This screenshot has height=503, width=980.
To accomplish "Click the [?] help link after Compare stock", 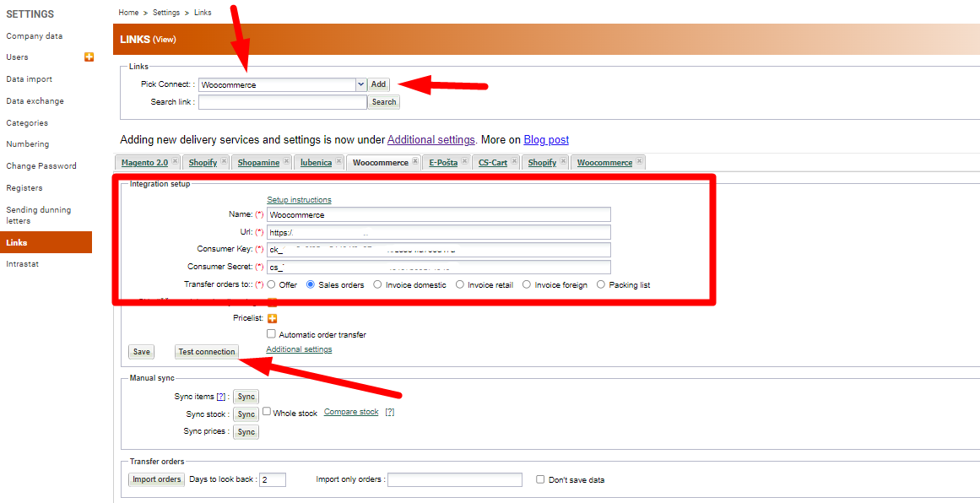I will point(389,412).
